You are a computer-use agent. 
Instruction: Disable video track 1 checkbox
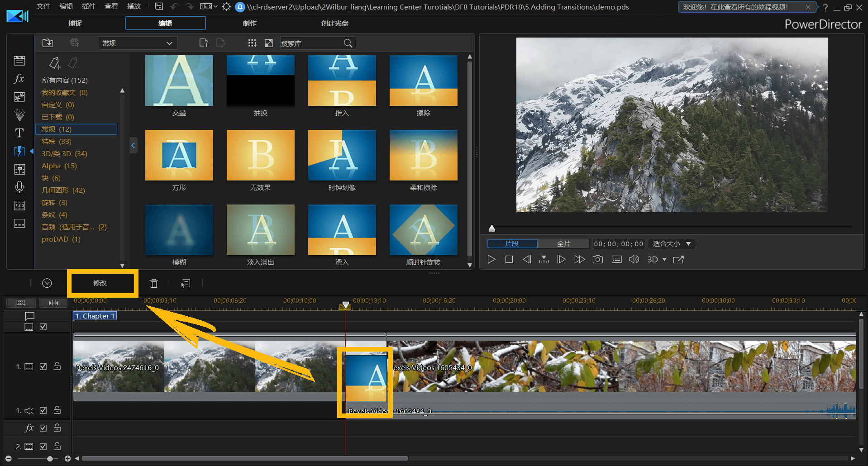tap(43, 366)
